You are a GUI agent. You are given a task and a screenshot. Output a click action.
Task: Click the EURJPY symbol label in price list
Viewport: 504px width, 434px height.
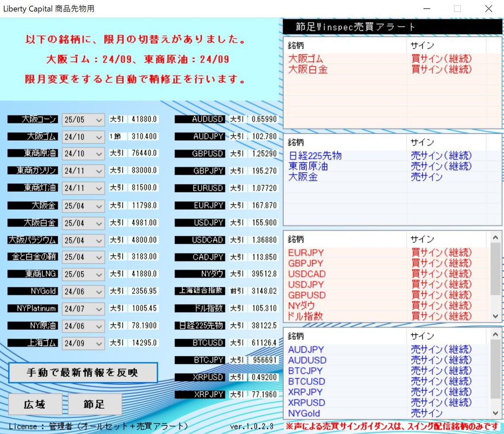point(200,205)
